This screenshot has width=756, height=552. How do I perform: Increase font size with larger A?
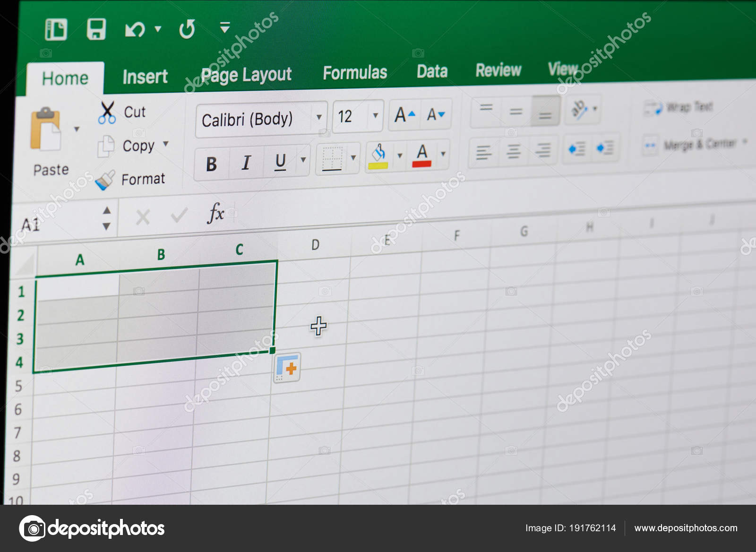(405, 114)
